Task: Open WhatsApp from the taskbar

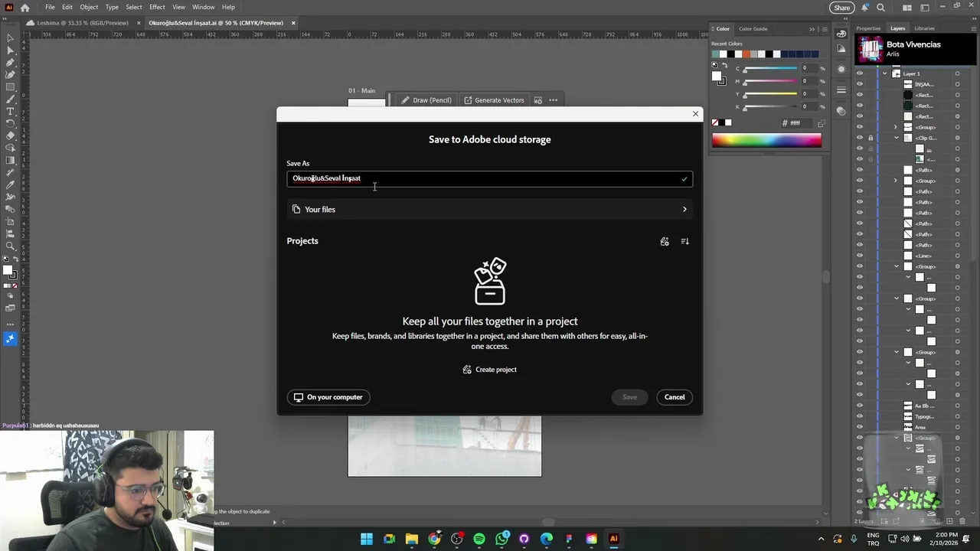Action: [x=501, y=539]
